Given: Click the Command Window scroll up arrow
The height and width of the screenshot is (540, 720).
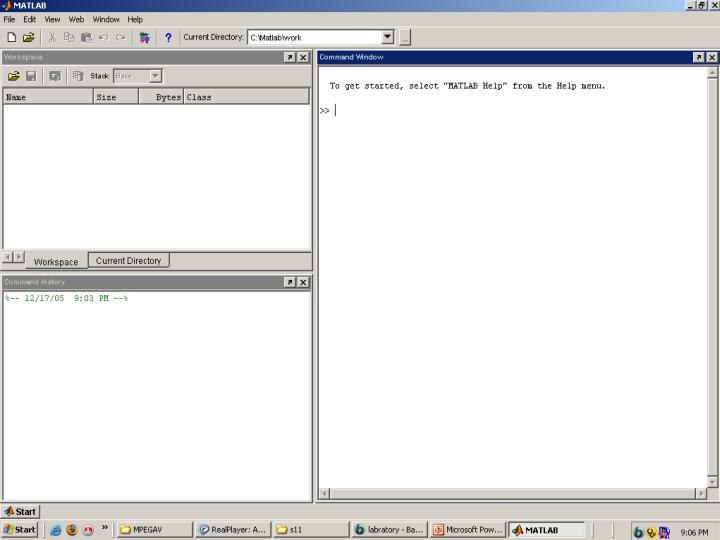Looking at the screenshot, I should [x=712, y=72].
